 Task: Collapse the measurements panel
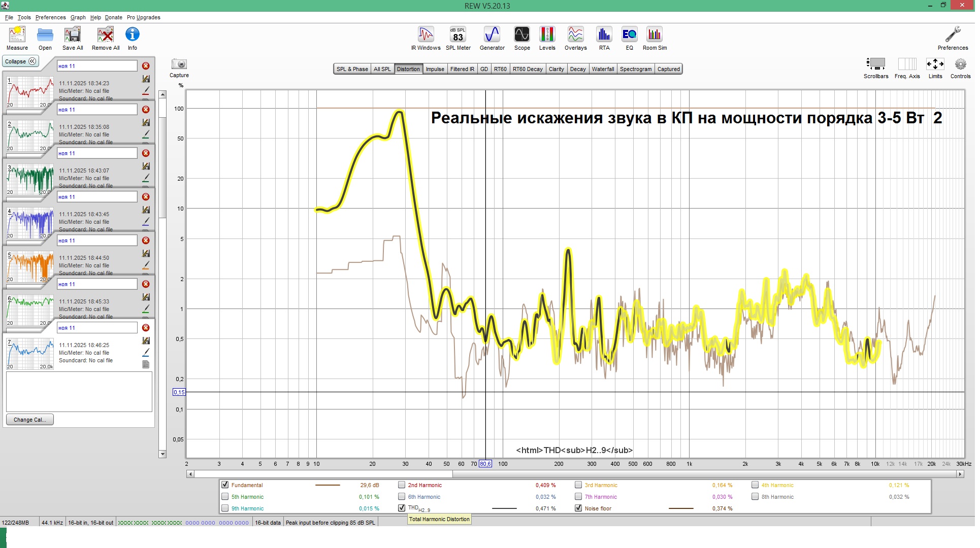point(20,61)
